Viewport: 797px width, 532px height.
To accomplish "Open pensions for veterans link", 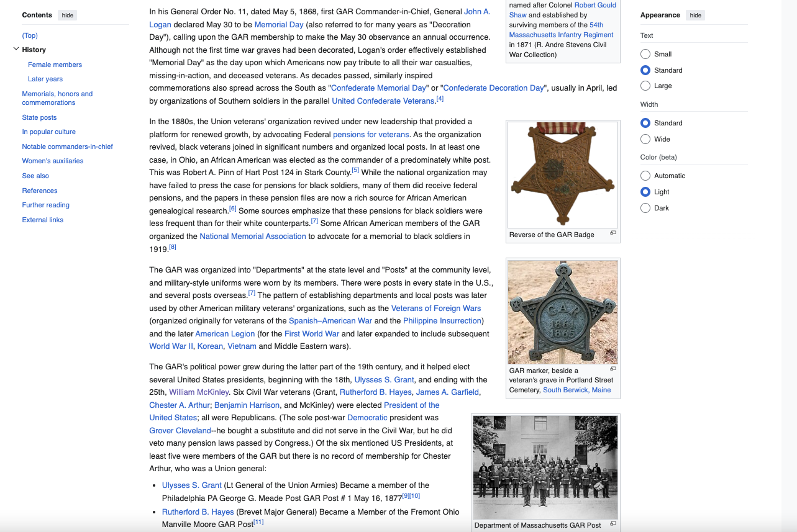I will (x=371, y=134).
